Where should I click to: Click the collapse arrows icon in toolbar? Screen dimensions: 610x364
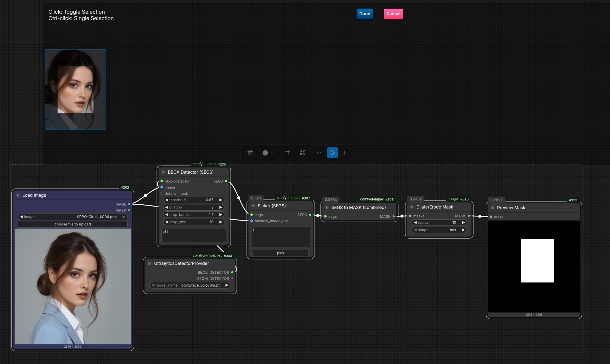click(x=302, y=153)
